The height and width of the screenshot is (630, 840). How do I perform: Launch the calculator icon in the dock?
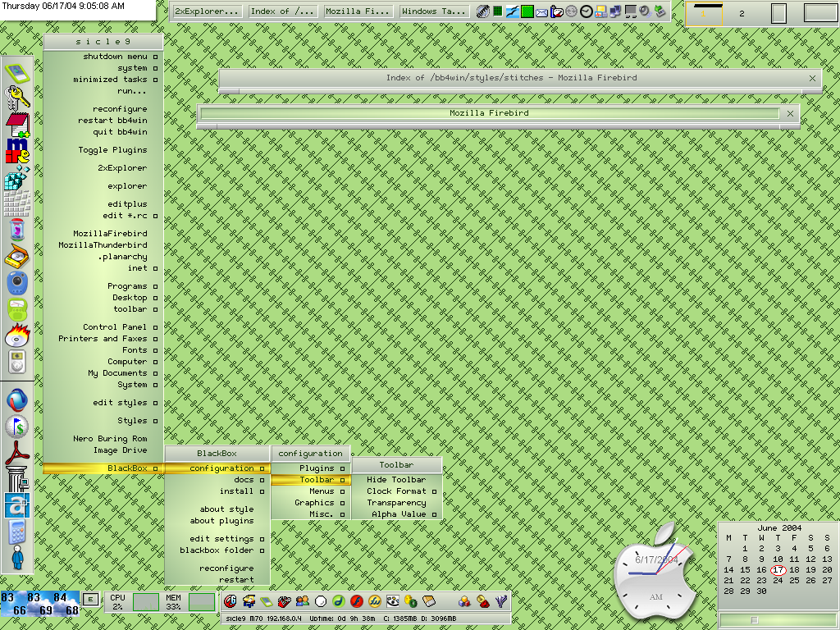point(17,532)
